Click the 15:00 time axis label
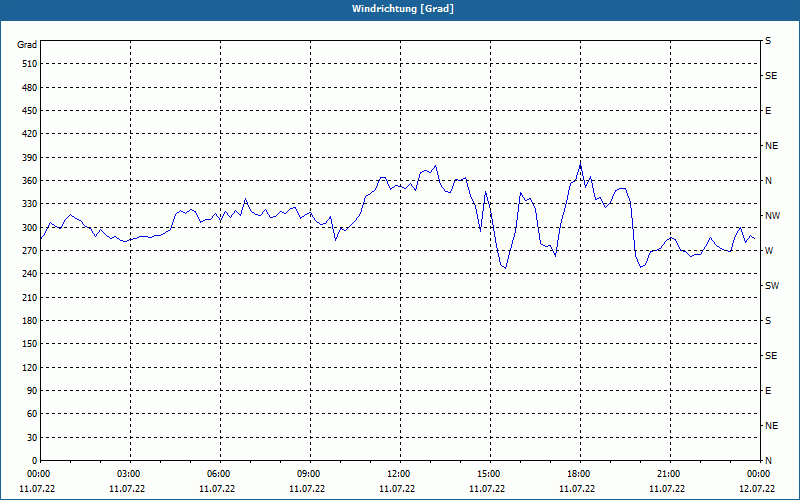This screenshot has width=800, height=500. [x=489, y=474]
